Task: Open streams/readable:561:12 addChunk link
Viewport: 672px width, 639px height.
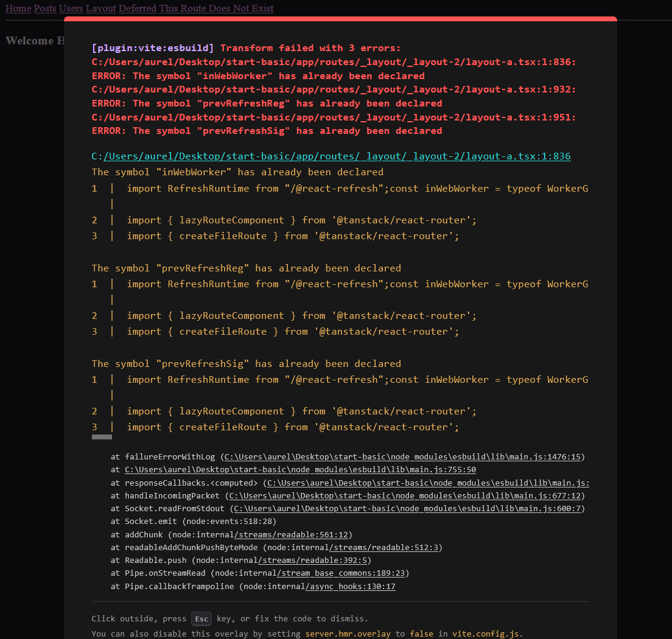Action: [x=291, y=535]
